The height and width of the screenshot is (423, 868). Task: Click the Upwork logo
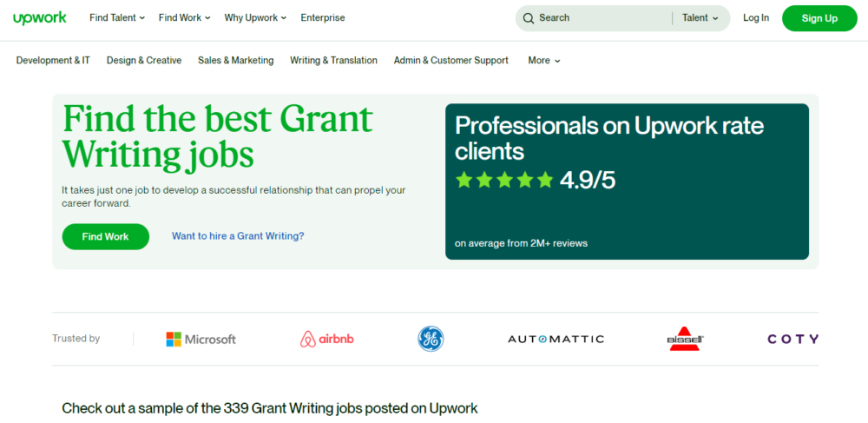[39, 17]
